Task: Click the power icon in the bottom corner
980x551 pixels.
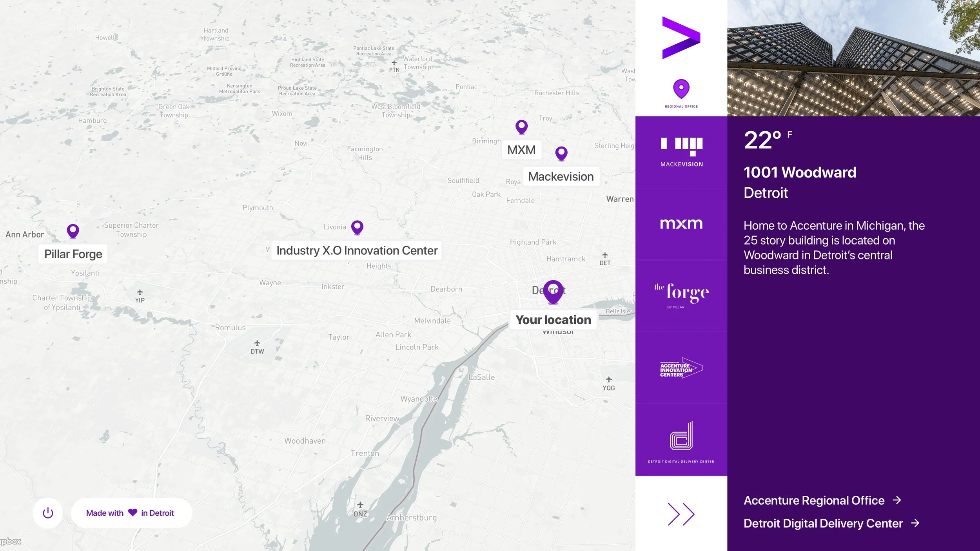Action: click(48, 513)
